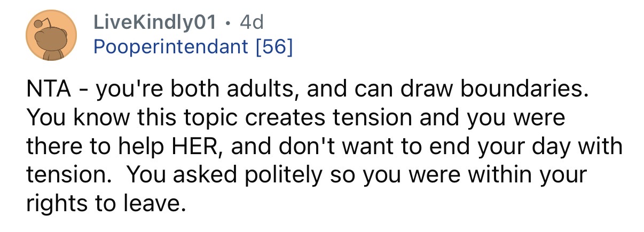Open the LiveKindly01 user profile
The image size is (644, 232).
pos(155,22)
